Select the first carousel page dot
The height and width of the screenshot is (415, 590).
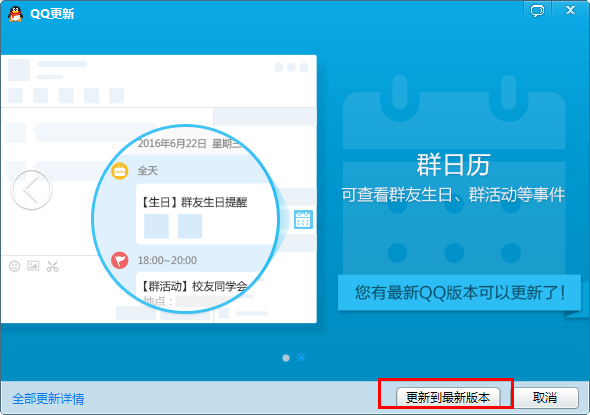286,358
